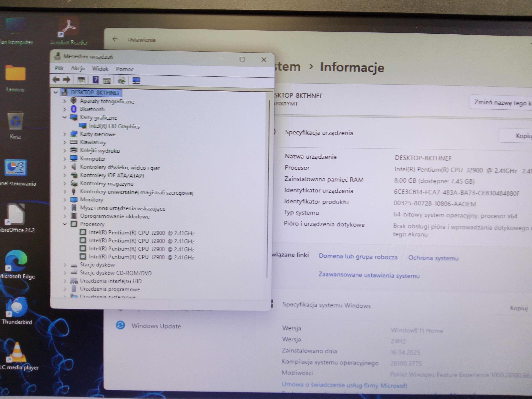The height and width of the screenshot is (399, 532).
Task: Select the Intel(R) HD Graphics device
Action: (114, 126)
